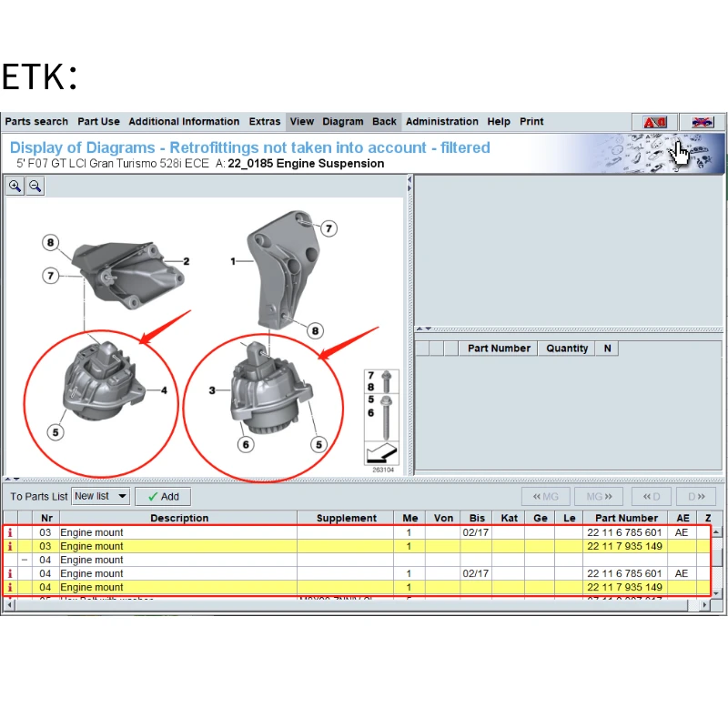
Task: Click Back in the menu bar
Action: [x=384, y=122]
